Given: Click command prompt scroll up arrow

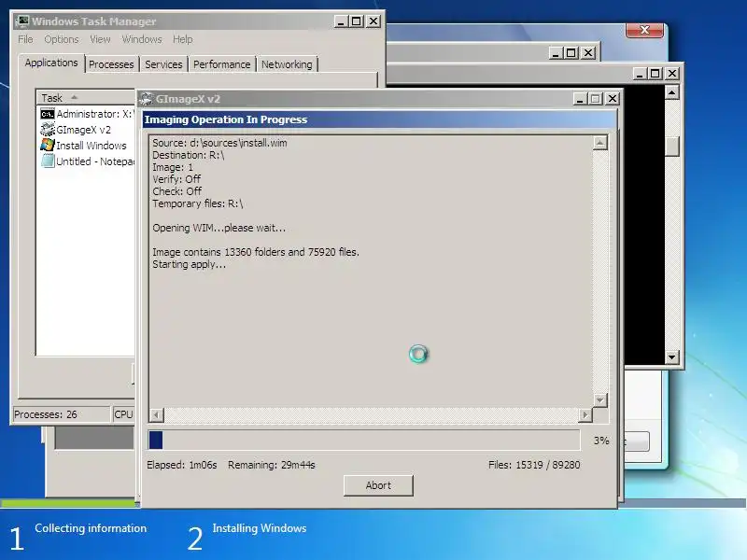Looking at the screenshot, I should 671,91.
